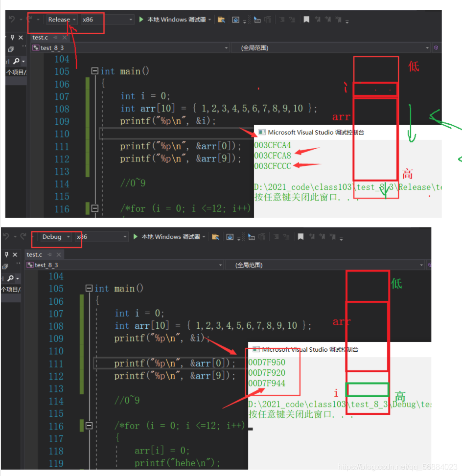This screenshot has height=476, width=462.
Task: Toggle pin on test.c tab in bottom window
Action: click(50, 254)
